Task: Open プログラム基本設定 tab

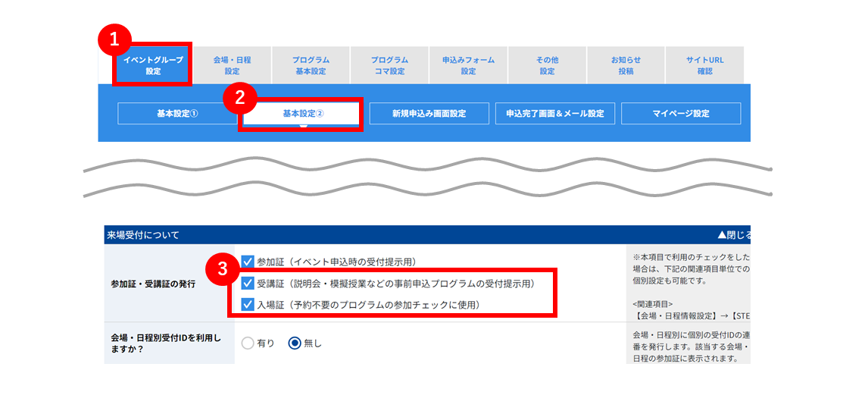Action: click(x=311, y=65)
